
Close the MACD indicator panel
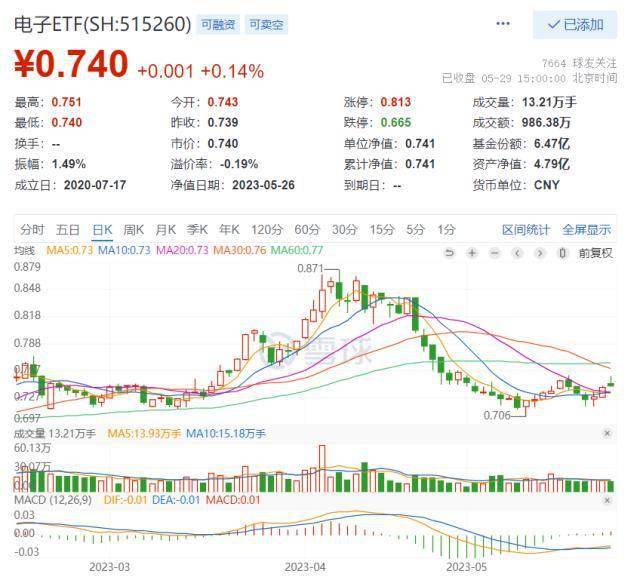606,497
